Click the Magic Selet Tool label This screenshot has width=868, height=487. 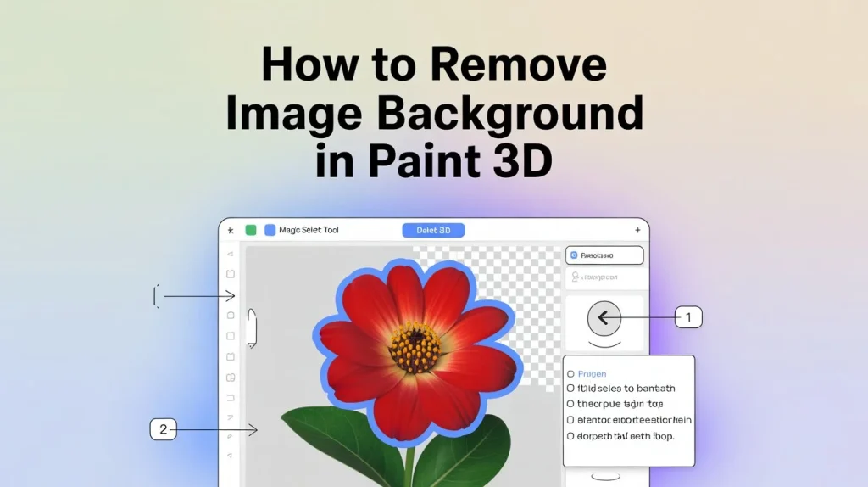309,230
